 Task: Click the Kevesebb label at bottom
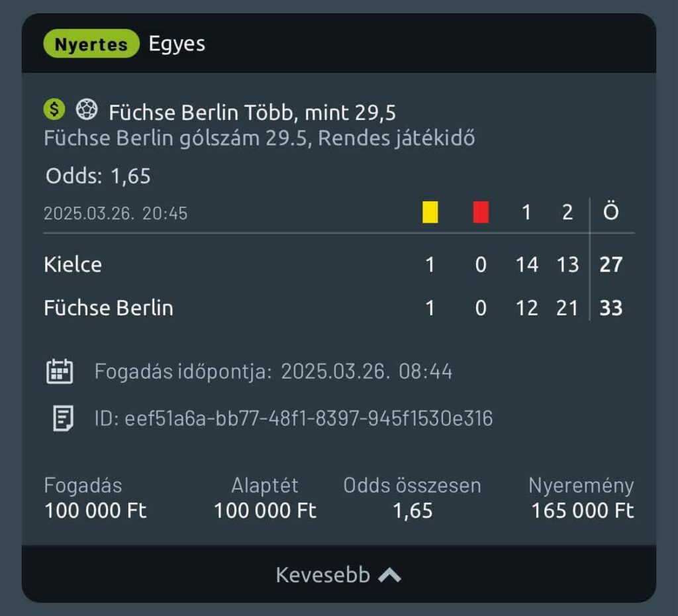click(x=323, y=575)
